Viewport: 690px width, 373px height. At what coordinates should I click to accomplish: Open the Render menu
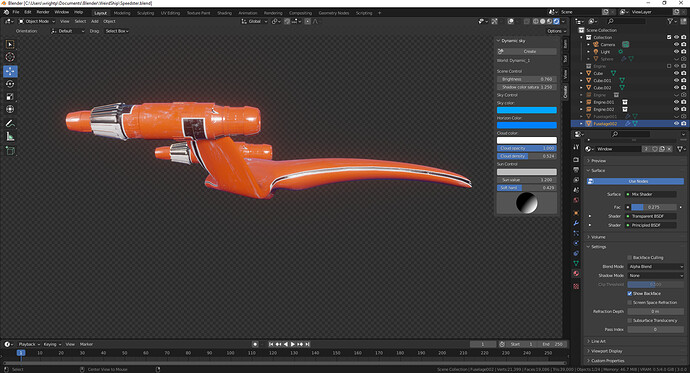tap(43, 12)
